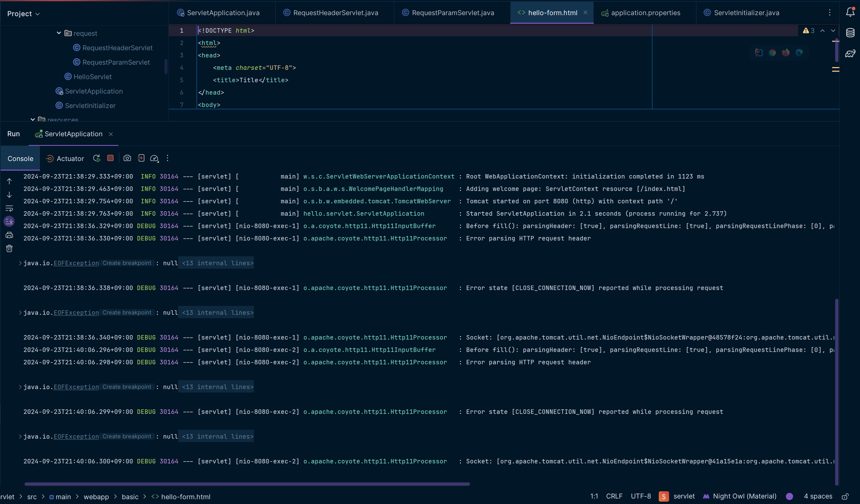Image resolution: width=860 pixels, height=504 pixels.
Task: Expand fourth EOFException stack trace
Action: [20, 437]
